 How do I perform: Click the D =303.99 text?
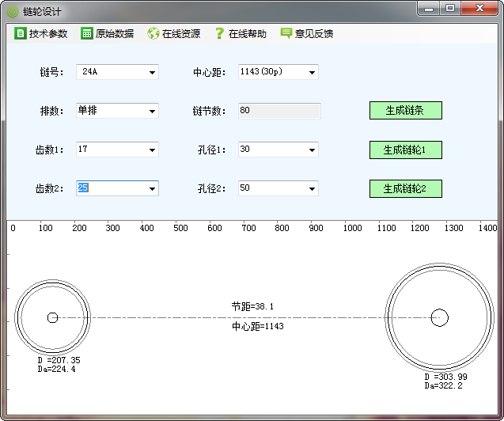tap(445, 377)
